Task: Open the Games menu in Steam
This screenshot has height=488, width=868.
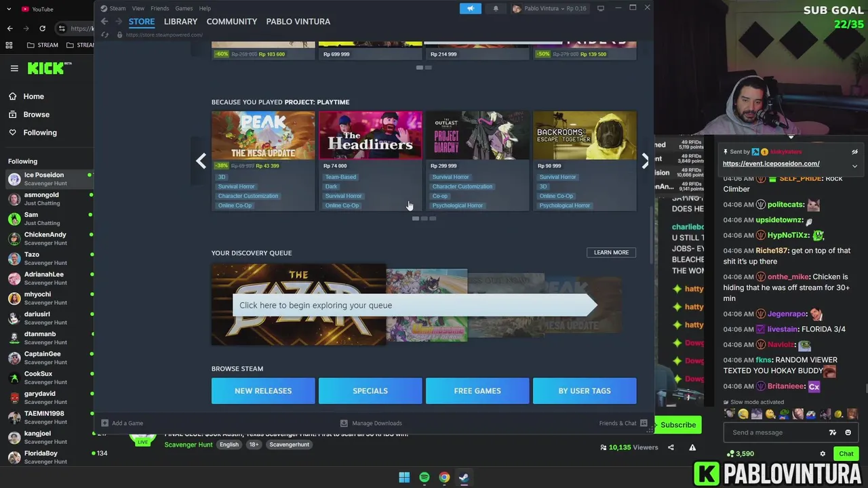Action: [184, 8]
